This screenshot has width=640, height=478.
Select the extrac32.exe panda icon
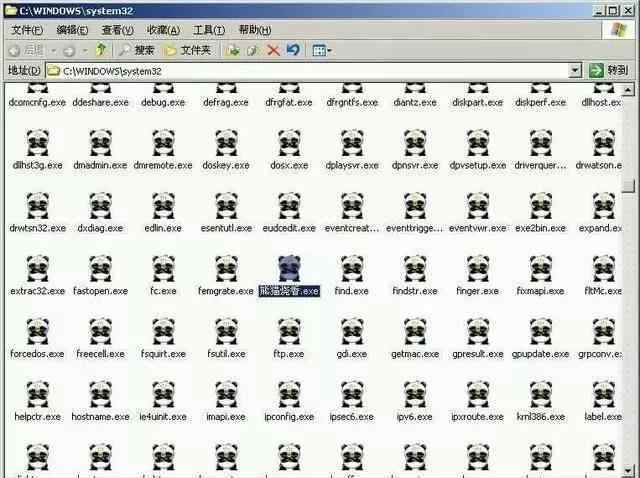38,269
